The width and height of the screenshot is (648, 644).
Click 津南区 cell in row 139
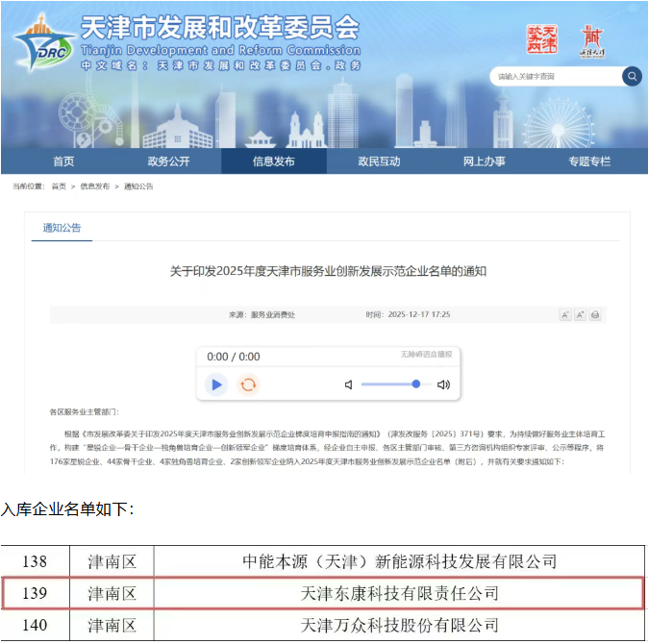[112, 593]
